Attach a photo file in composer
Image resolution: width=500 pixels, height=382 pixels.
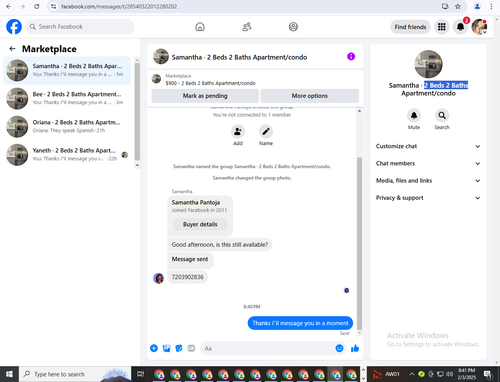tap(166, 348)
